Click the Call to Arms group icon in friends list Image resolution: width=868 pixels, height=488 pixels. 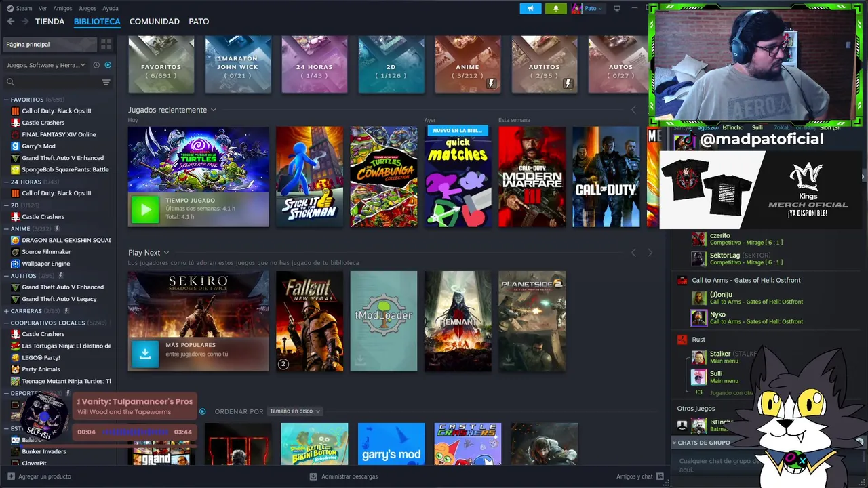(x=682, y=280)
